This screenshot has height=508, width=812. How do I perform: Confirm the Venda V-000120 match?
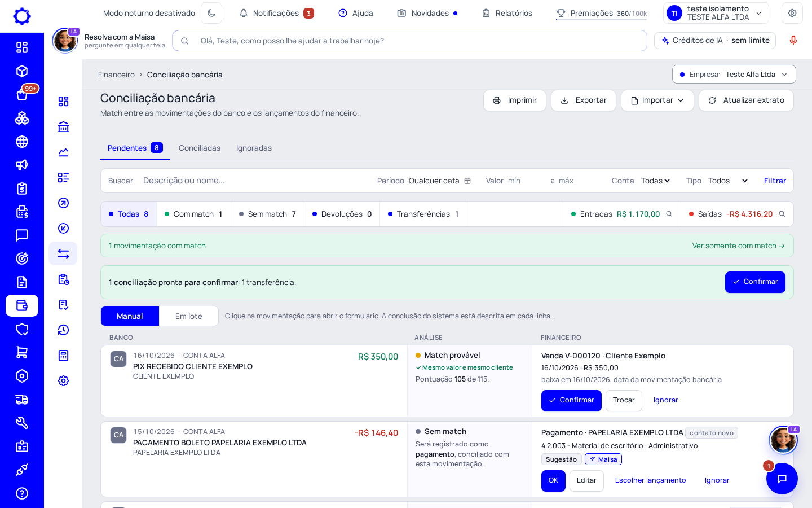(x=571, y=401)
